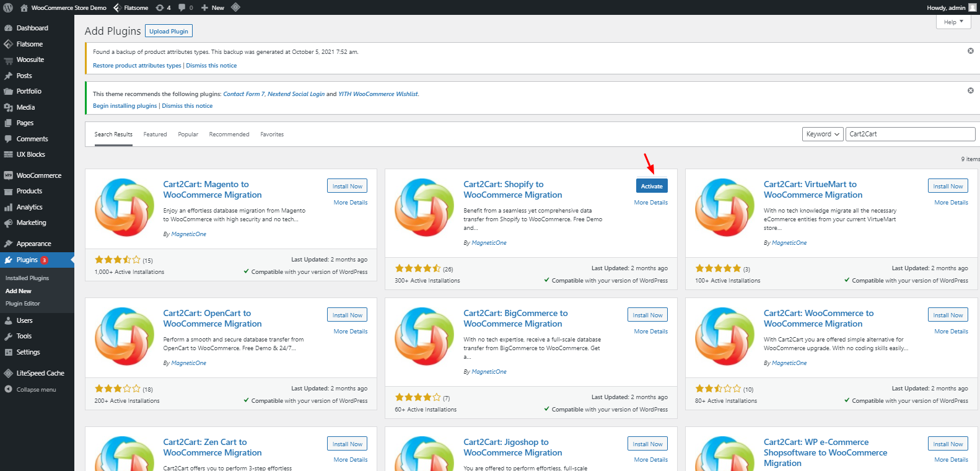Click the plugin search field containing Cart2Cart
Viewport: 980px width, 471px height.
pos(911,134)
